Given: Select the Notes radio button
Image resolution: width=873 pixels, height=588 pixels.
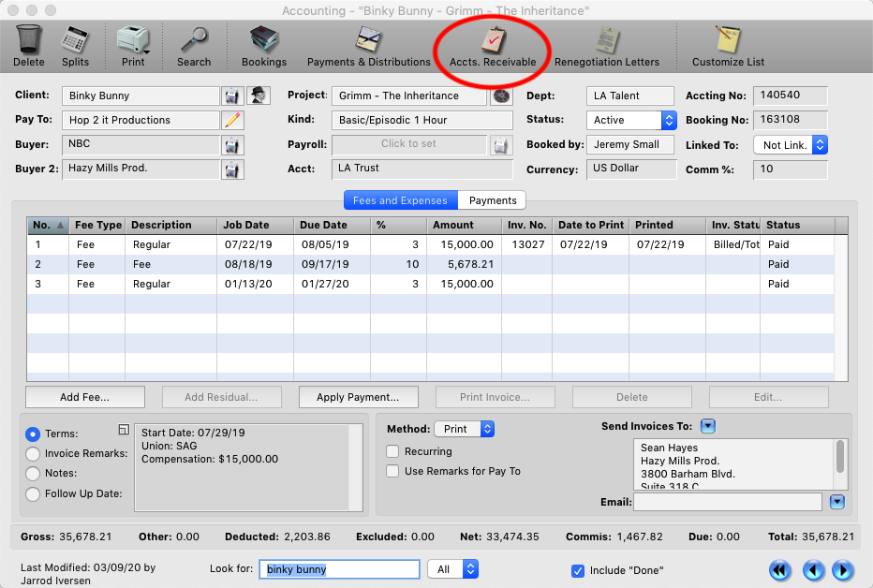Looking at the screenshot, I should pos(33,474).
